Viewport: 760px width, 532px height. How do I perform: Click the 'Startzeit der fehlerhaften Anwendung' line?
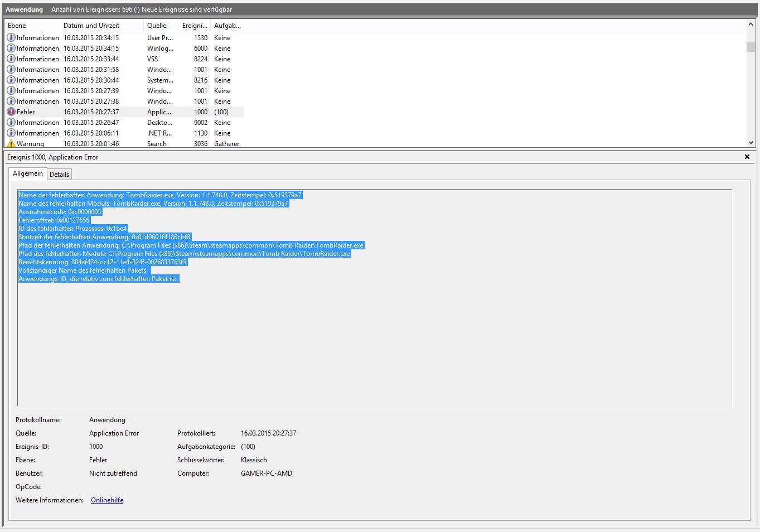tap(104, 237)
